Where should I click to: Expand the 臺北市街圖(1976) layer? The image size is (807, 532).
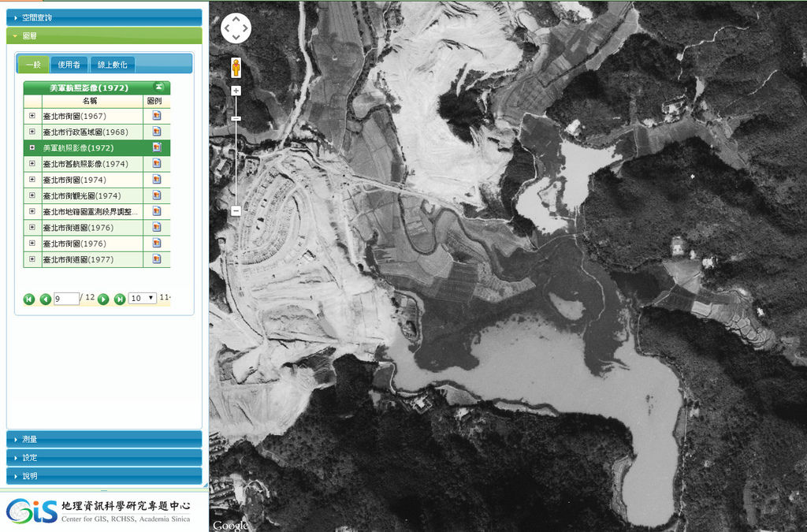[32, 244]
